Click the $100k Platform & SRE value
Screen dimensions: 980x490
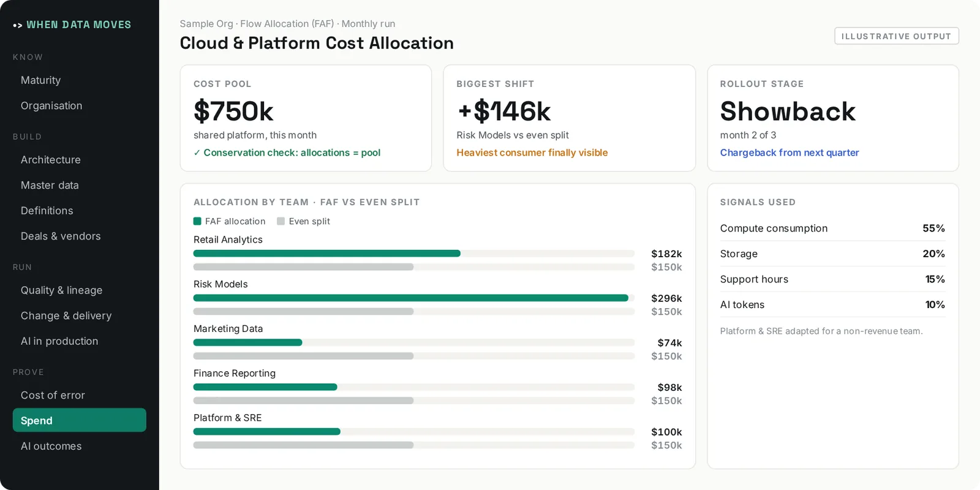click(666, 432)
